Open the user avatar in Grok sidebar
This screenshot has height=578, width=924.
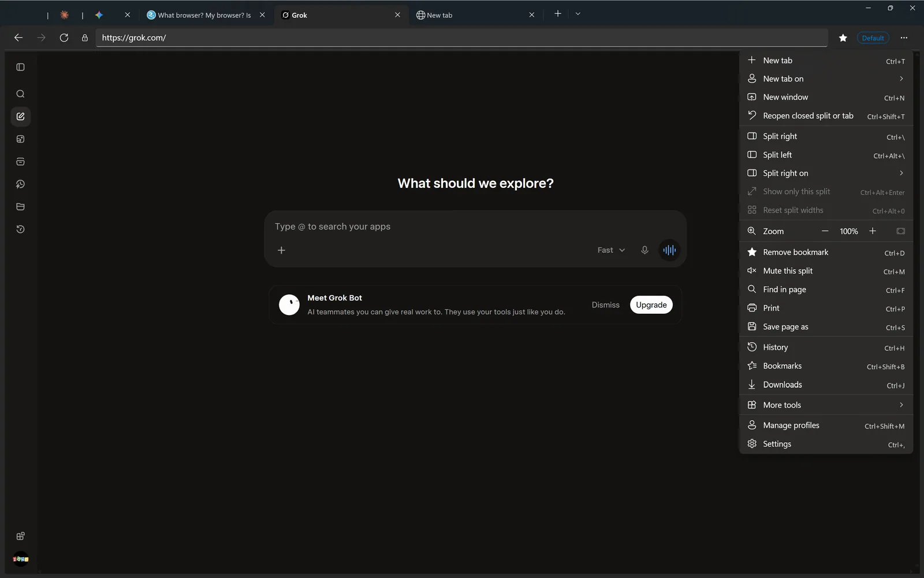pyautogui.click(x=21, y=559)
